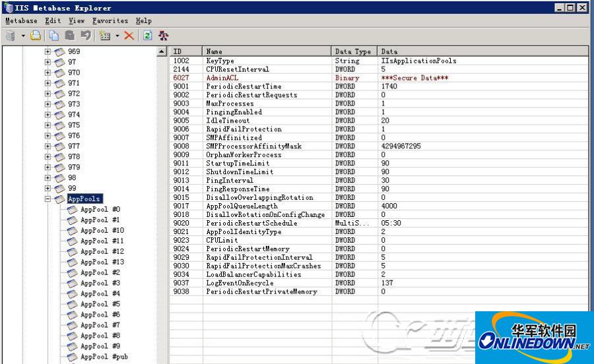Select the PeriodicRestartSchedule property row
The width and height of the screenshot is (594, 364).
coord(379,224)
